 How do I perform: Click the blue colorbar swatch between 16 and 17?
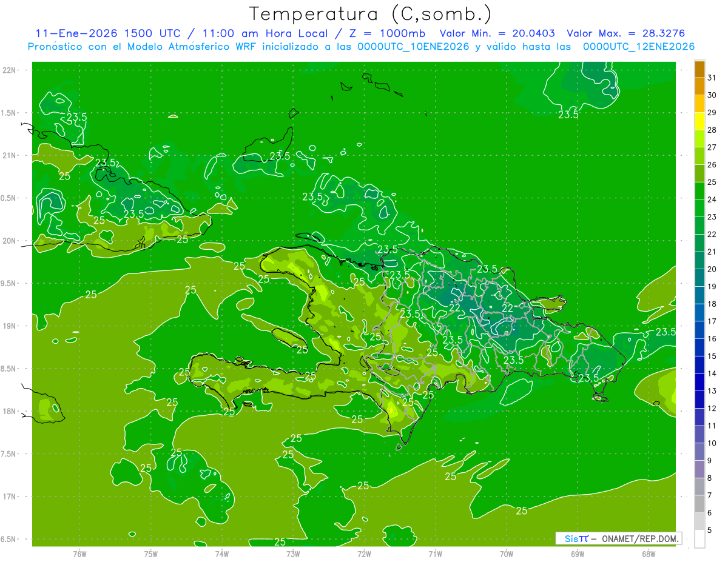pyautogui.click(x=699, y=330)
